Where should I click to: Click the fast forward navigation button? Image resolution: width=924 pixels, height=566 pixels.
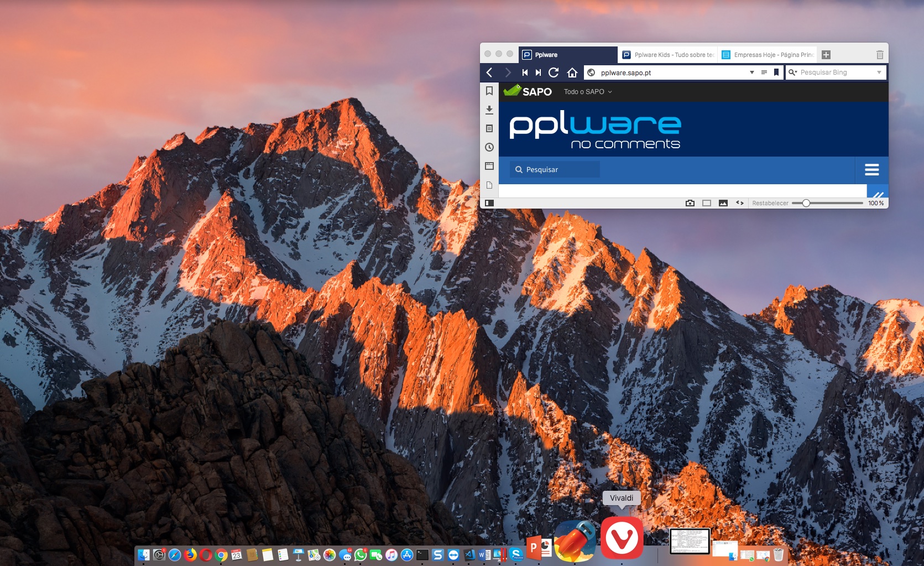point(538,72)
